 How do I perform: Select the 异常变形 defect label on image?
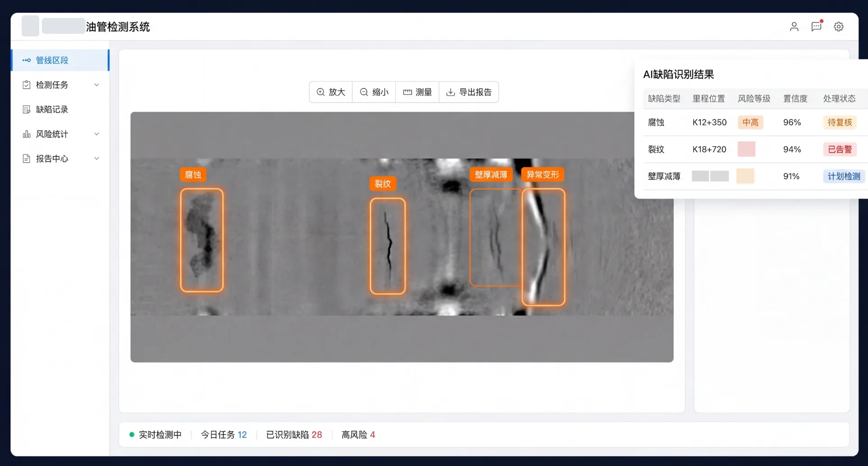click(x=543, y=175)
